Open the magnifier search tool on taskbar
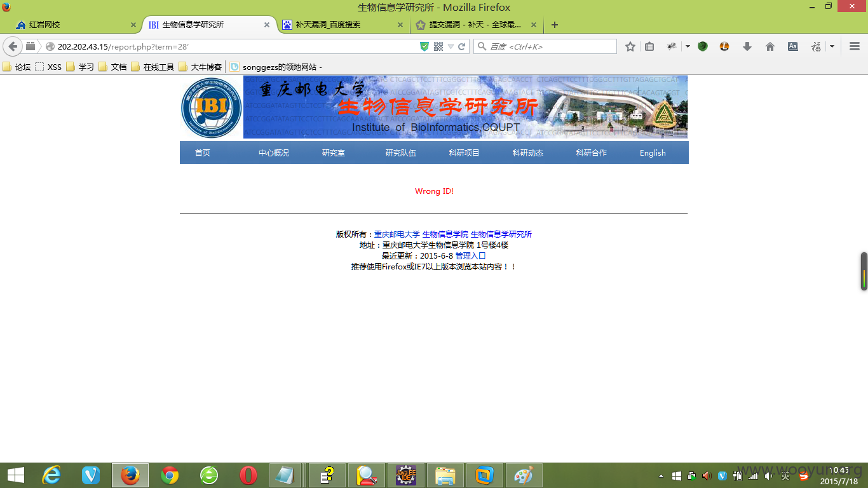The image size is (868, 488). tap(367, 475)
